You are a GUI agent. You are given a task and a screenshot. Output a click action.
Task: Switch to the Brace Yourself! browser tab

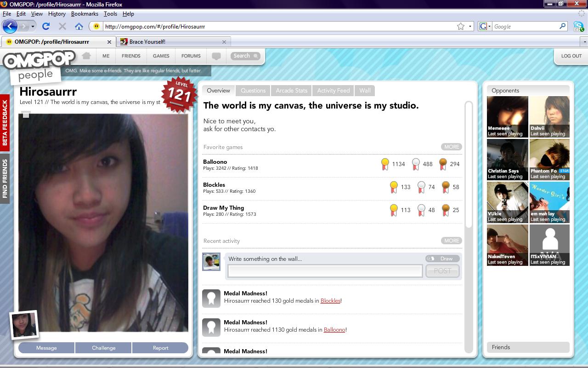(x=173, y=42)
